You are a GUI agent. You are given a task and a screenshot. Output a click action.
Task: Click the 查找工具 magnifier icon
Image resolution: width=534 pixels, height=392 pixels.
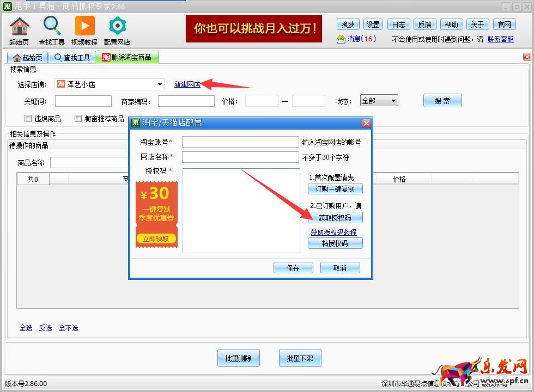[x=52, y=27]
